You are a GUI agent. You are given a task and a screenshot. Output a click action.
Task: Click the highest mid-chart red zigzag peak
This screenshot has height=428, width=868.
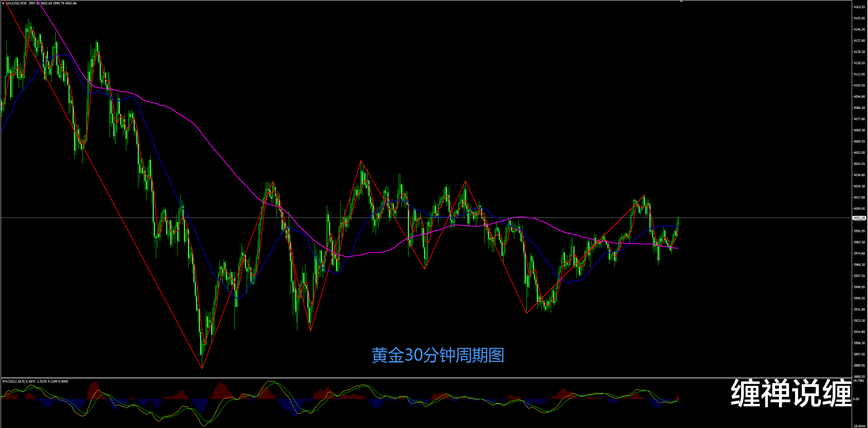pyautogui.click(x=361, y=160)
